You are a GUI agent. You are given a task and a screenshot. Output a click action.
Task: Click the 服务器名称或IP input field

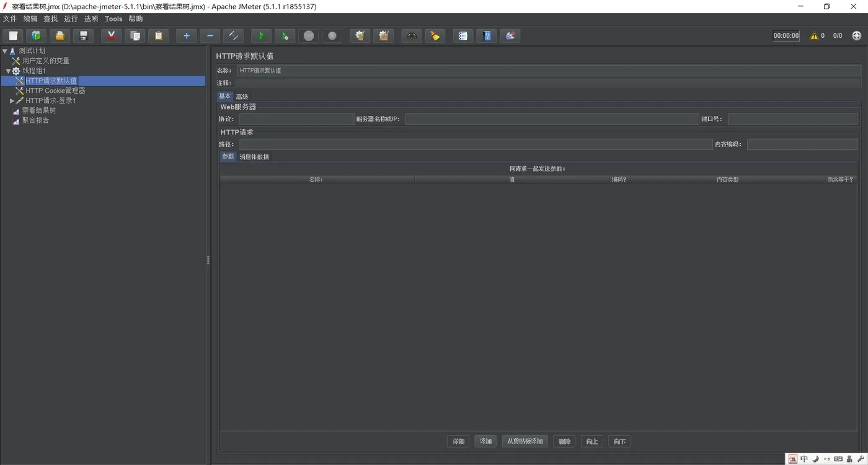coord(552,119)
